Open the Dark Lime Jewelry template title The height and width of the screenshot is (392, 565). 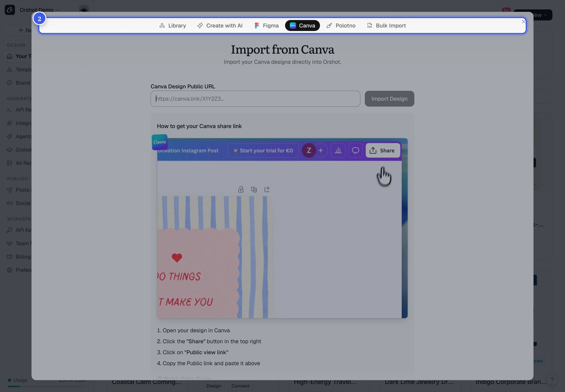coord(419,382)
